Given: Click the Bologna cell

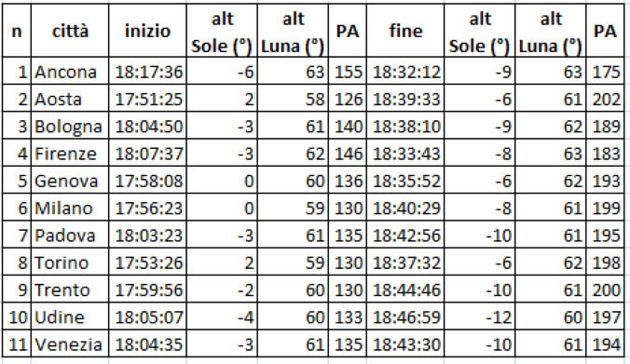Looking at the screenshot, I should 70,126.
